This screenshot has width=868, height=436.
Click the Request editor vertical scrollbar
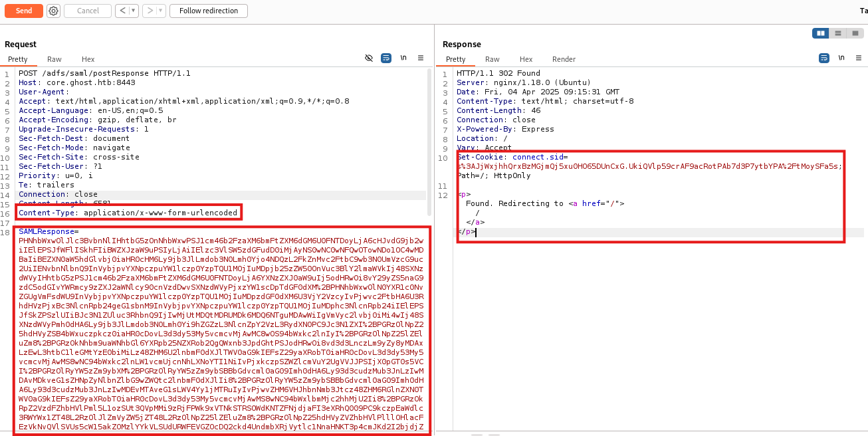pyautogui.click(x=429, y=146)
